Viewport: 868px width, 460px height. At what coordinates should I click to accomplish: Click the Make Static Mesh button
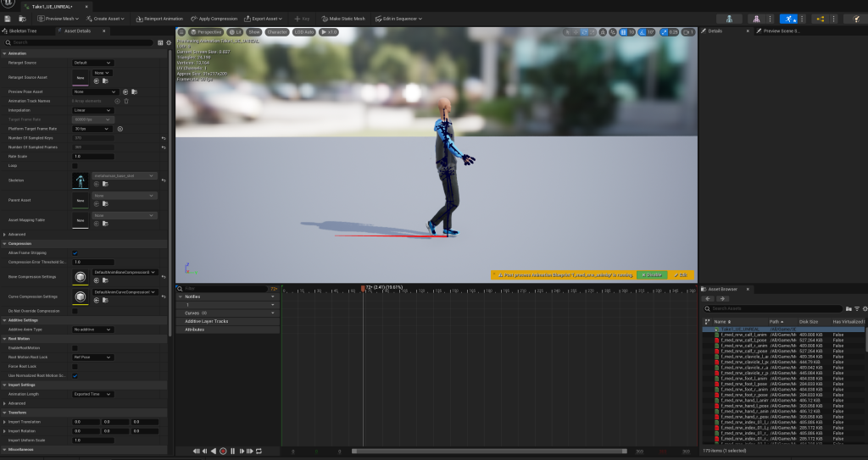343,19
